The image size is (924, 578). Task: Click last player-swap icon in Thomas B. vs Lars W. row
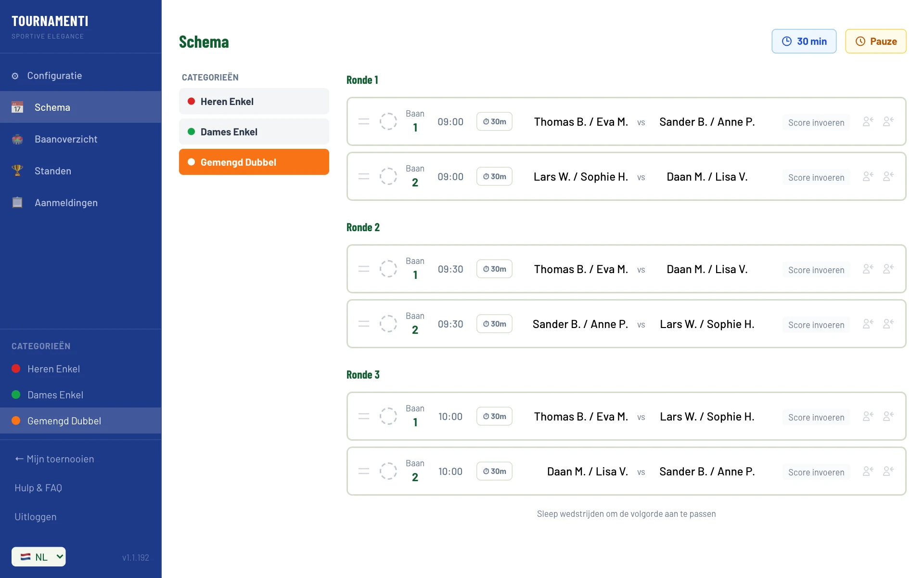point(888,416)
